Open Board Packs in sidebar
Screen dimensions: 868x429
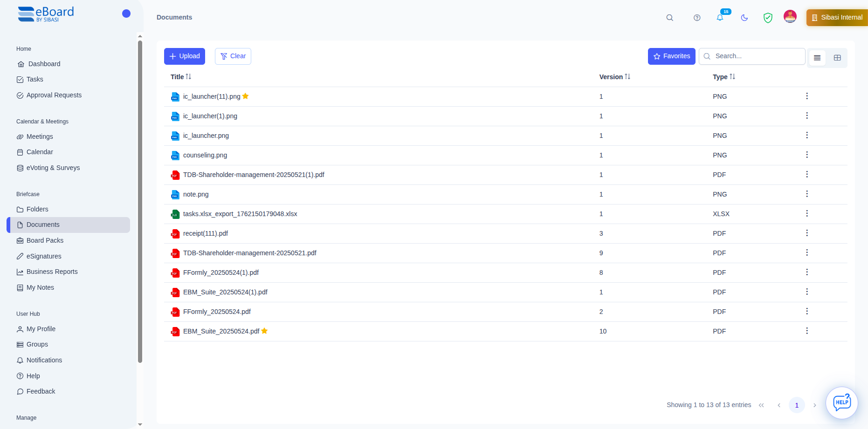tap(45, 240)
